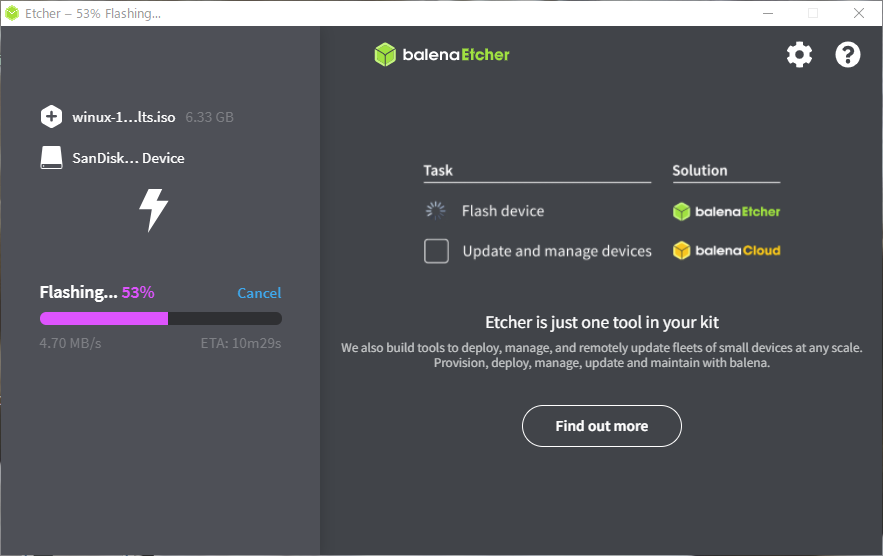Click the pink flashing progress bar

coord(161,318)
